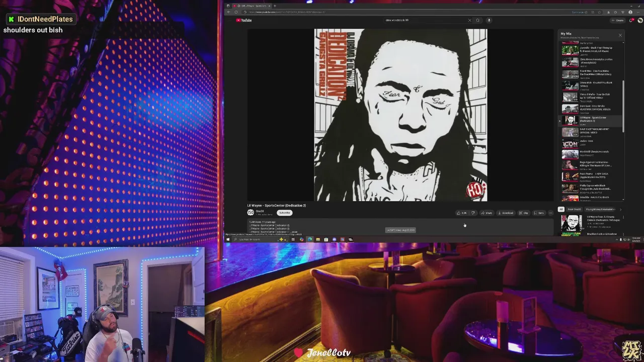Open File Explorer in the taskbar

tap(318, 239)
